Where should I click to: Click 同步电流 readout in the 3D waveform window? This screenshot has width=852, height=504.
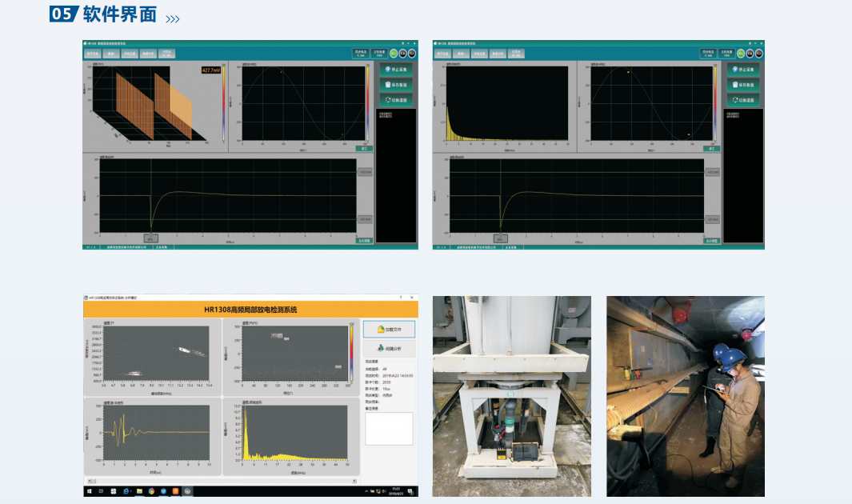(360, 54)
